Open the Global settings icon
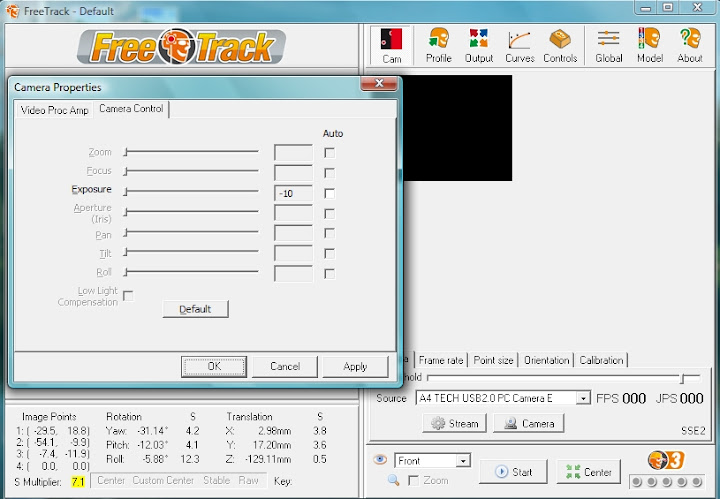The width and height of the screenshot is (720, 499). [x=608, y=45]
